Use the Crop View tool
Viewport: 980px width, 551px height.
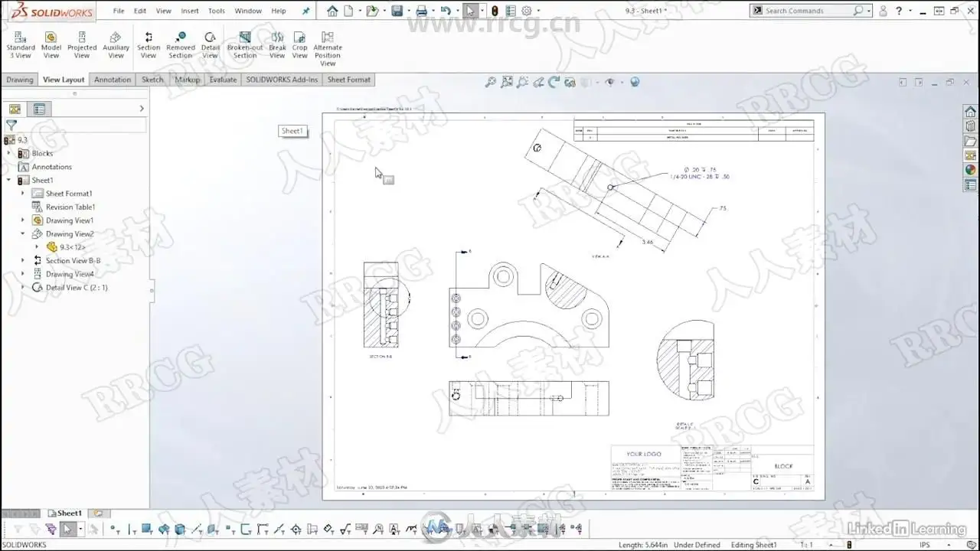click(x=300, y=45)
